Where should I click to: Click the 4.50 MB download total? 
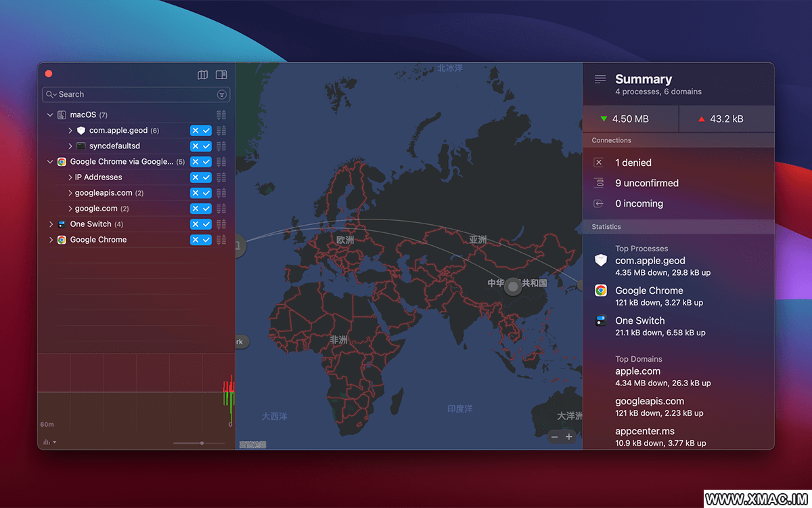pos(631,119)
